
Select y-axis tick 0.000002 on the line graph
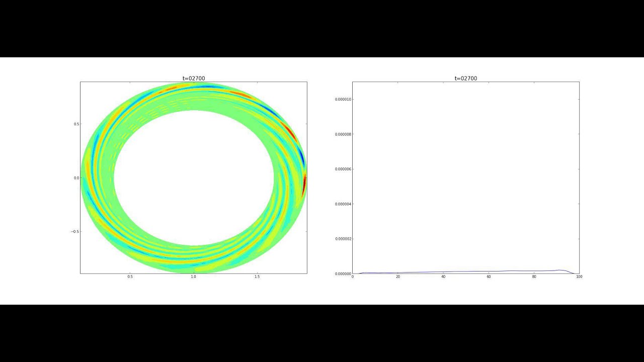click(344, 239)
